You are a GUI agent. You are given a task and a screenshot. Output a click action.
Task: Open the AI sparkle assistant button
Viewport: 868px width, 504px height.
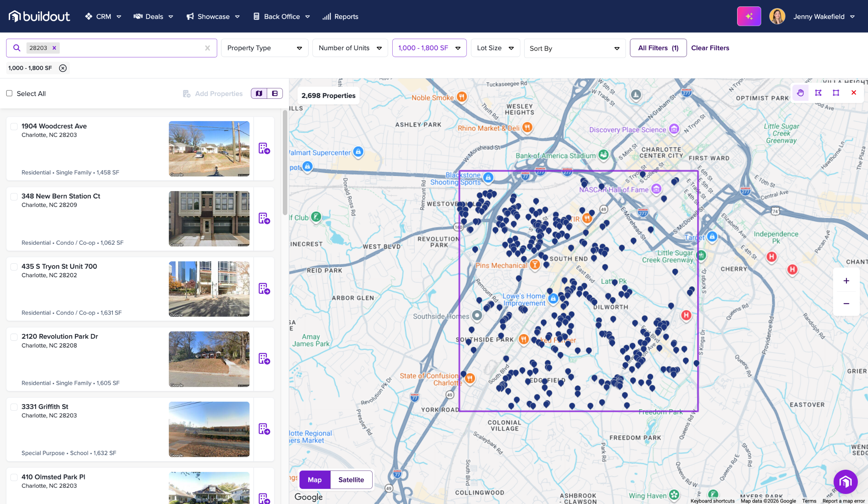(749, 16)
